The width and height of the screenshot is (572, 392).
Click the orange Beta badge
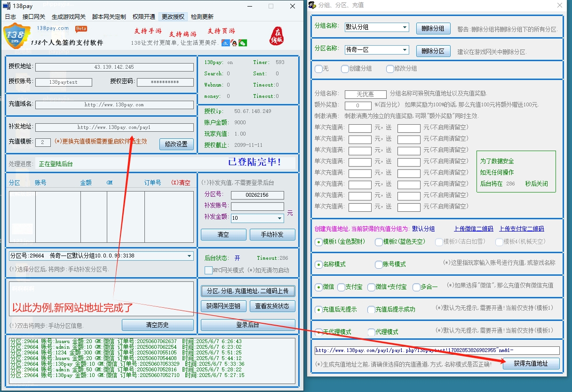pyautogui.click(x=81, y=29)
